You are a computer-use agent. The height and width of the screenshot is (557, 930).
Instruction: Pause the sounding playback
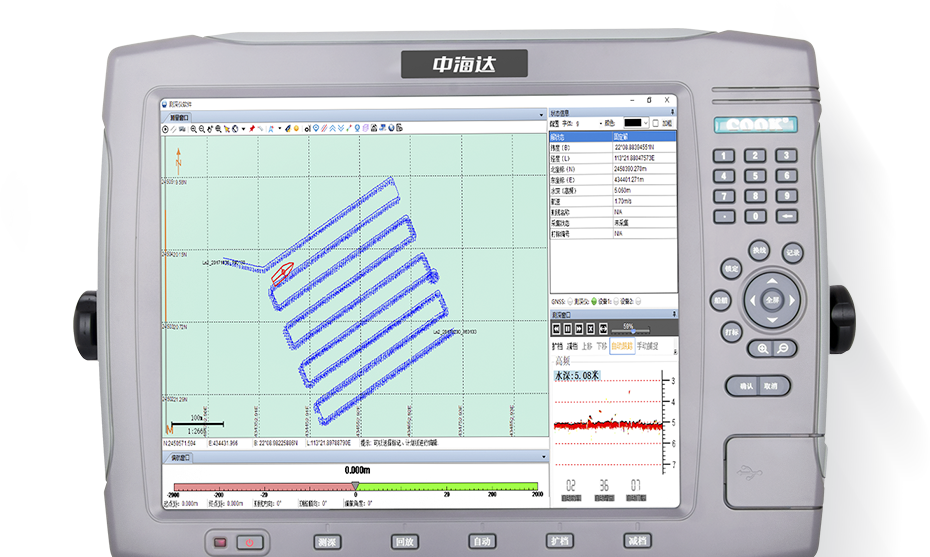568,329
